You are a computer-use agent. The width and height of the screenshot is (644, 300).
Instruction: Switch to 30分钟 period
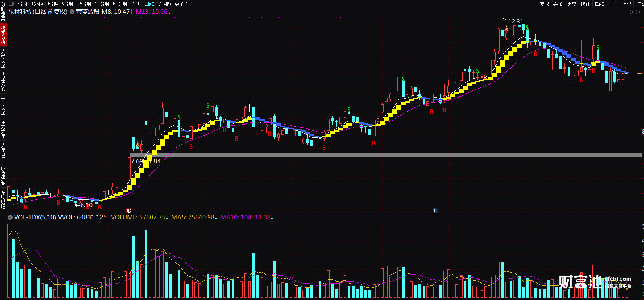click(x=102, y=4)
